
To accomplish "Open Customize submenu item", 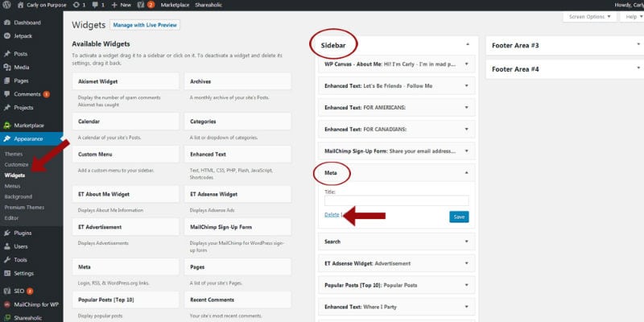I will tap(16, 165).
